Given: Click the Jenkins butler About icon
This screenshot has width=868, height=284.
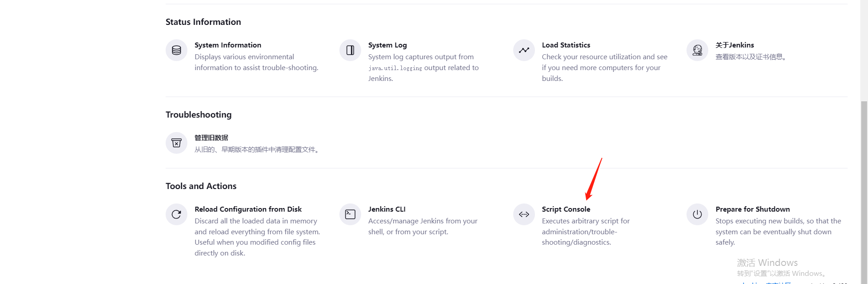Looking at the screenshot, I should [697, 50].
